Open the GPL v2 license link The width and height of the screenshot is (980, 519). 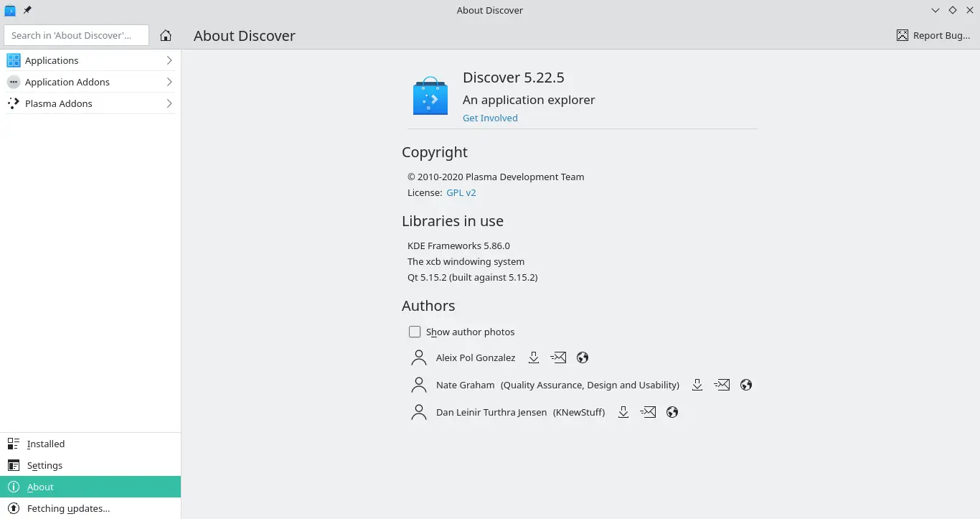(461, 192)
